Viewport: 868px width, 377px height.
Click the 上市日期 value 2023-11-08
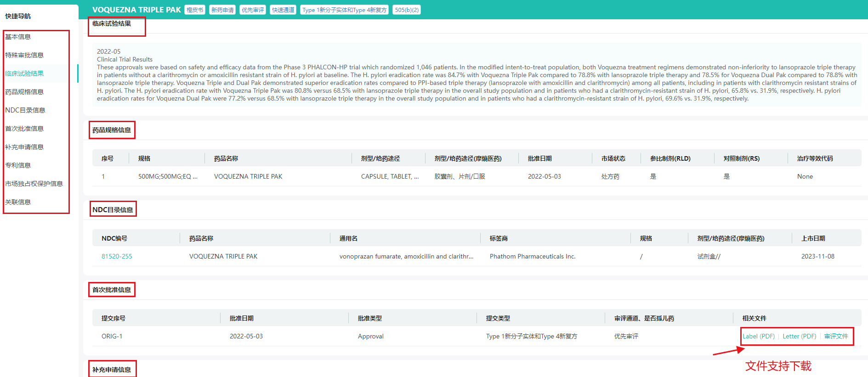pos(818,256)
